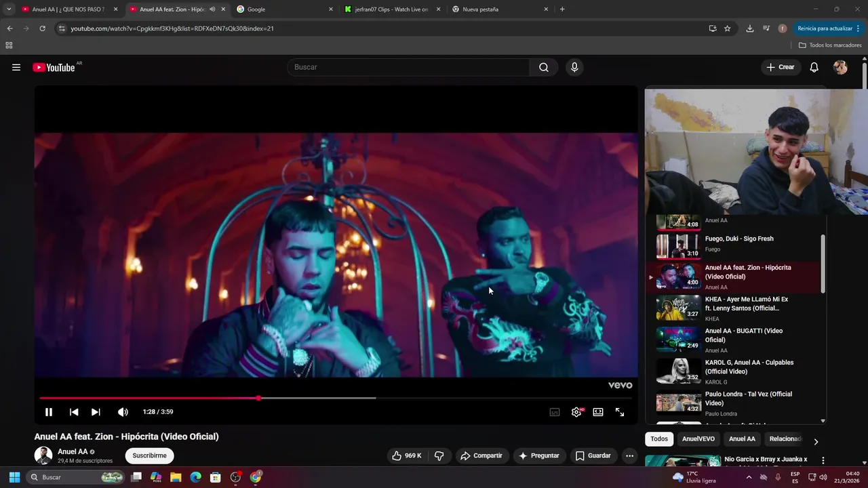Go back in browser history
Viewport: 868px width, 488px height.
tap(9, 28)
